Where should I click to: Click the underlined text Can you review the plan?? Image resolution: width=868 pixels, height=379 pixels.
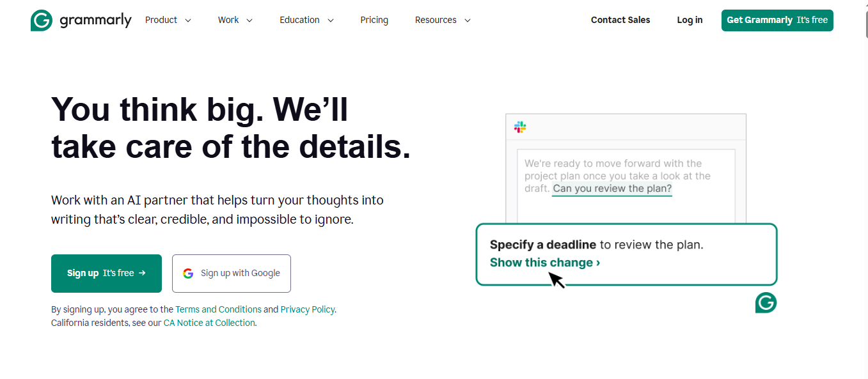pos(612,188)
